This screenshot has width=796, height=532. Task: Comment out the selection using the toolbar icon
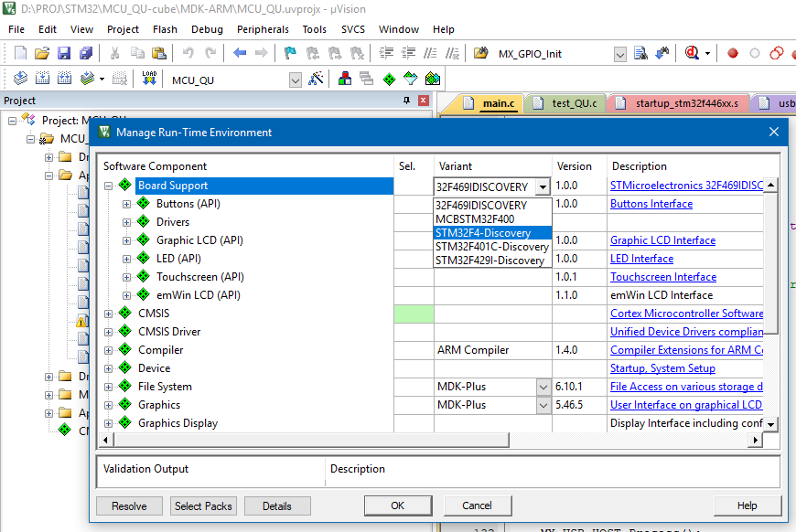pyautogui.click(x=430, y=53)
